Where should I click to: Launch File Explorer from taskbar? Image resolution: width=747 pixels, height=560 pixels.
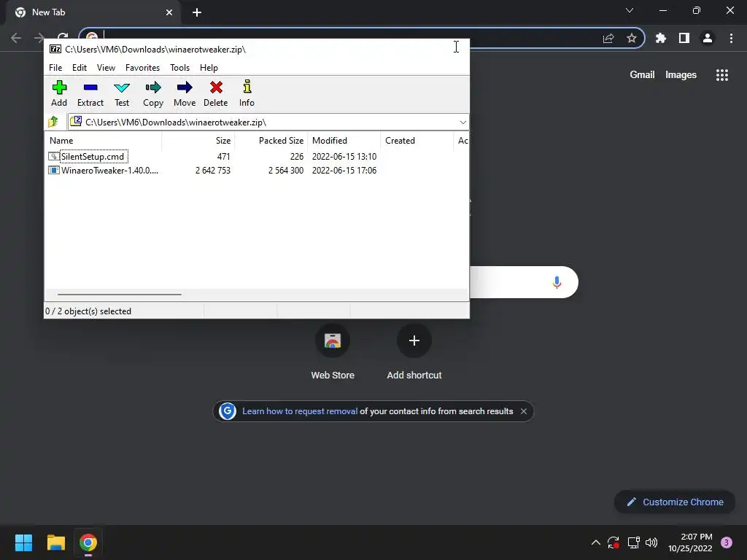(x=55, y=542)
